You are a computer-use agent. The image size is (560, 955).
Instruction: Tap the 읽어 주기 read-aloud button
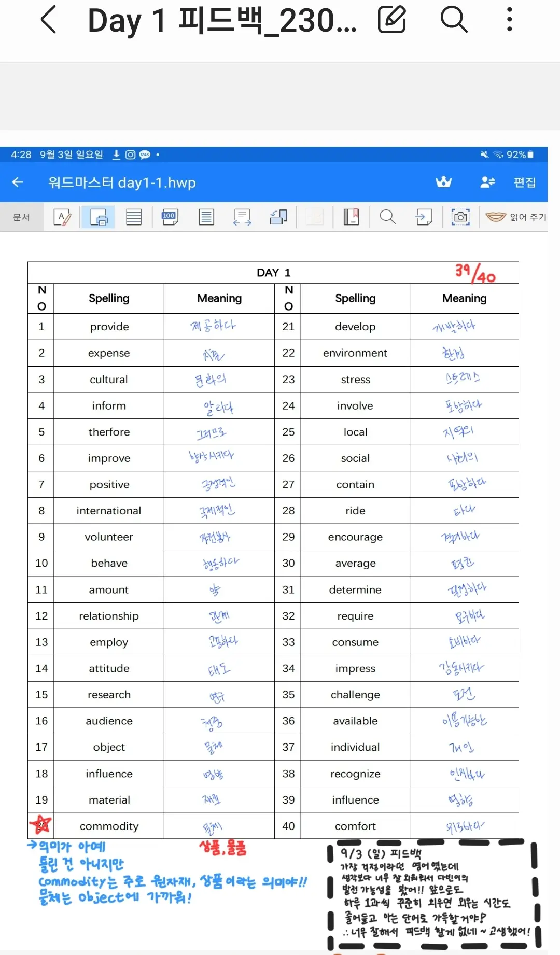pyautogui.click(x=516, y=217)
